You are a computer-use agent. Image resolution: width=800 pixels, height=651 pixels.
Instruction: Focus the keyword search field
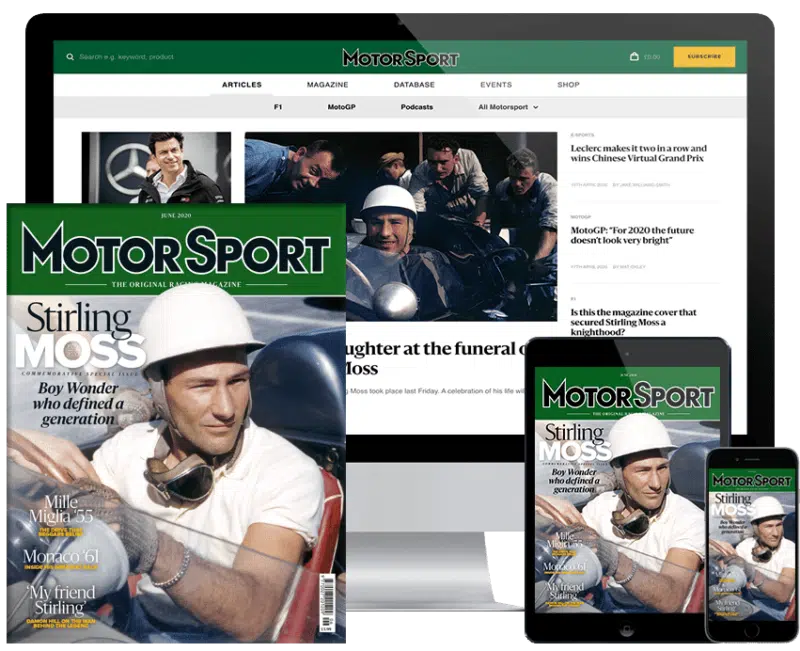tap(127, 57)
